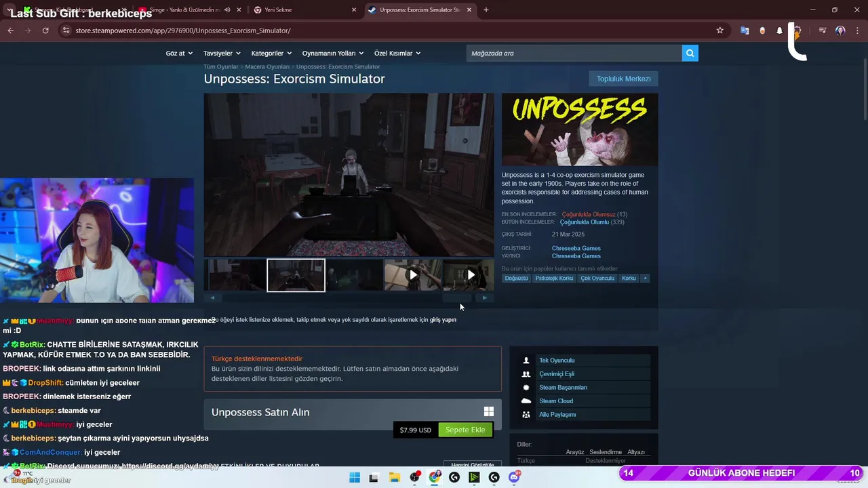This screenshot has width=868, height=488.
Task: Open OBS Studio from the taskbar
Action: coord(414,477)
